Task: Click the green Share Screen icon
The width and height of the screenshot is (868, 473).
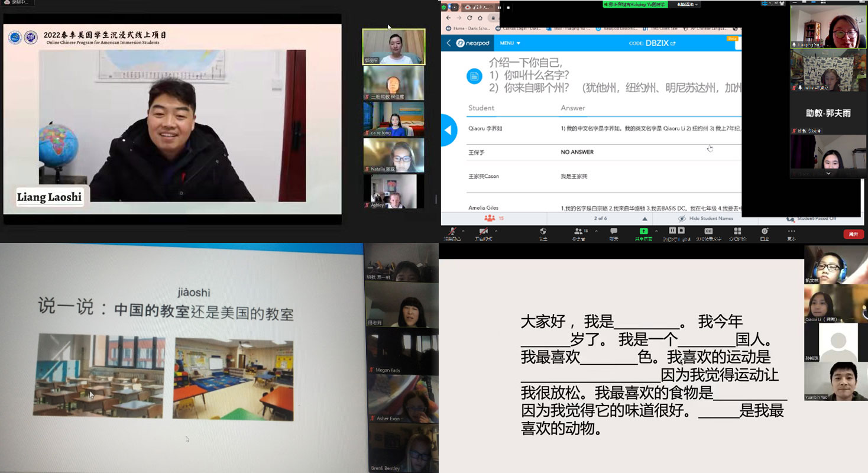Action: (643, 231)
